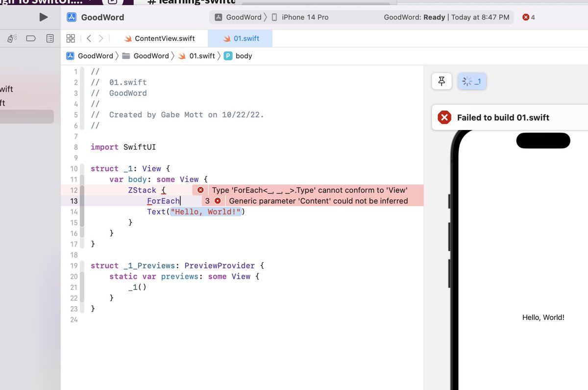Click var body: some View line
Viewport: 588px width, 390px height.
pos(159,179)
